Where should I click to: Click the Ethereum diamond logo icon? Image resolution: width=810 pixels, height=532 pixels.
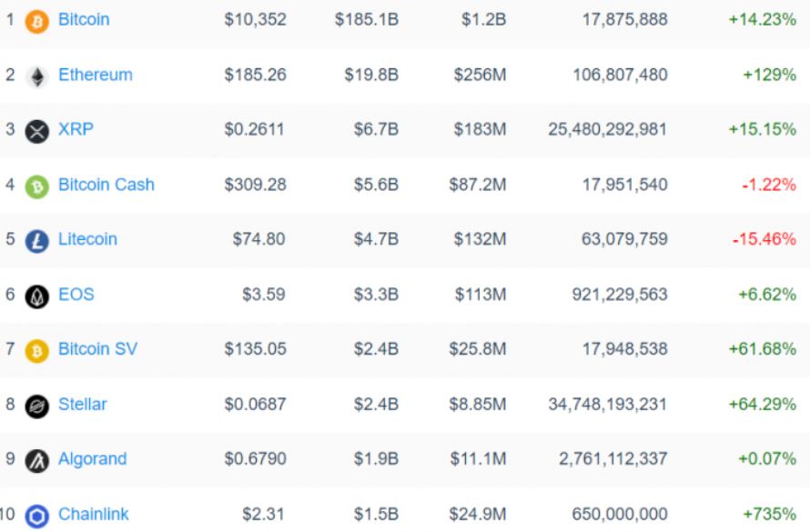[37, 77]
